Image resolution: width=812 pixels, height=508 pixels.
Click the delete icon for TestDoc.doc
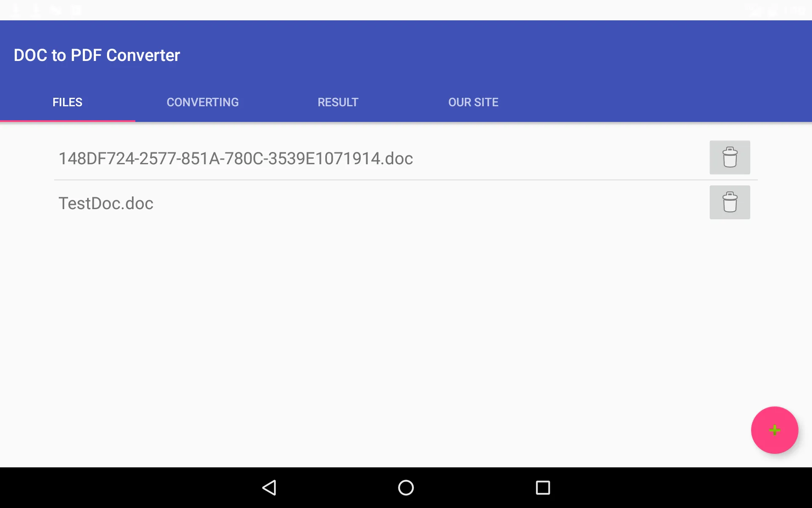730,202
